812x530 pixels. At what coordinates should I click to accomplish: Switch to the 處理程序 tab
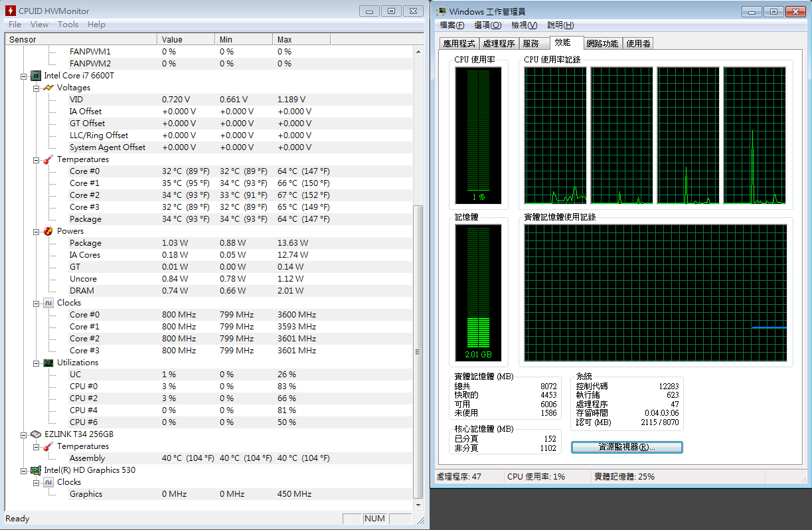pyautogui.click(x=499, y=43)
